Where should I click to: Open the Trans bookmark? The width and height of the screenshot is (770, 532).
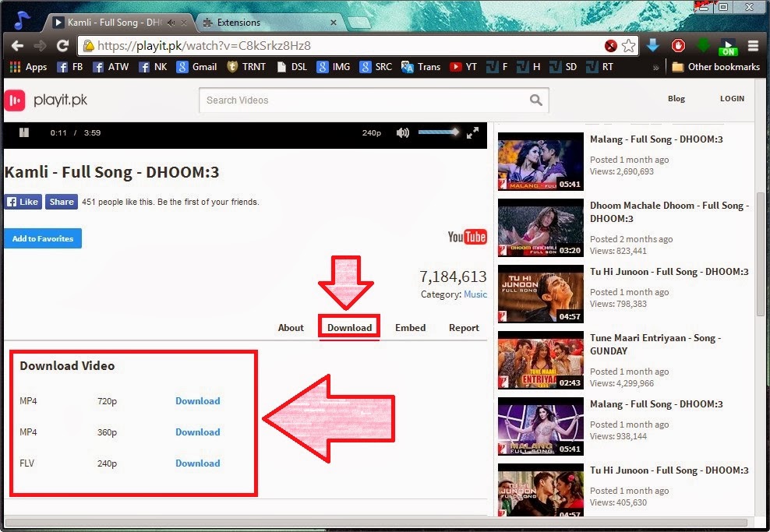(x=421, y=67)
